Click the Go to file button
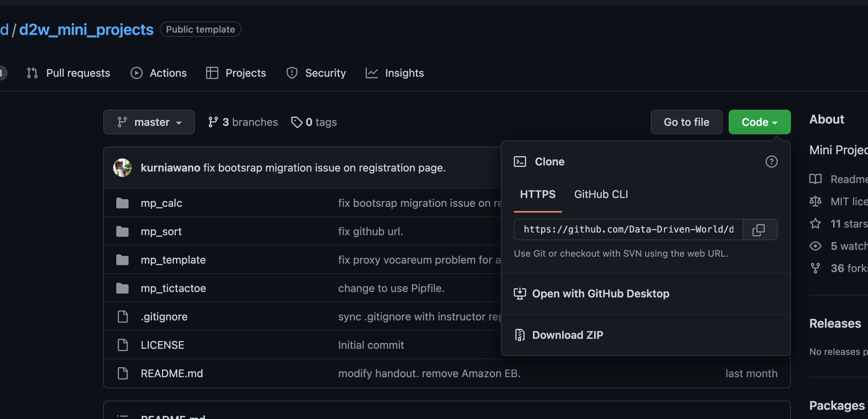The width and height of the screenshot is (868, 419). click(686, 122)
